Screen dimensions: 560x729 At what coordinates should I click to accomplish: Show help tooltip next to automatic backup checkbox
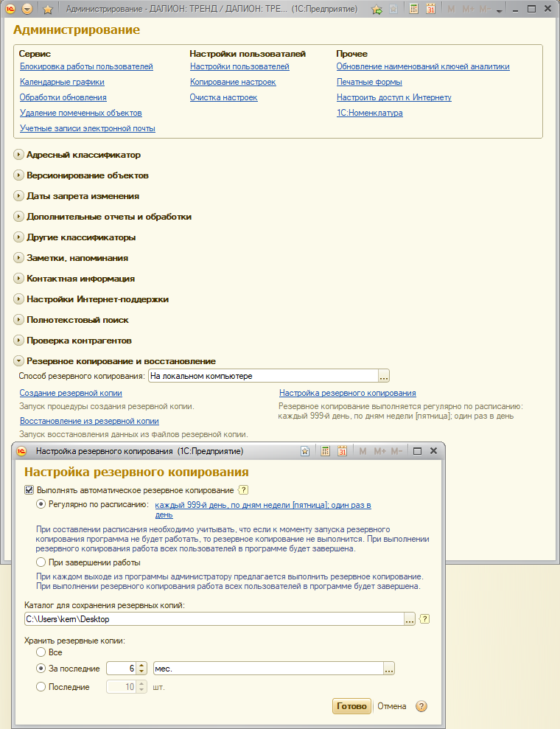click(x=243, y=490)
